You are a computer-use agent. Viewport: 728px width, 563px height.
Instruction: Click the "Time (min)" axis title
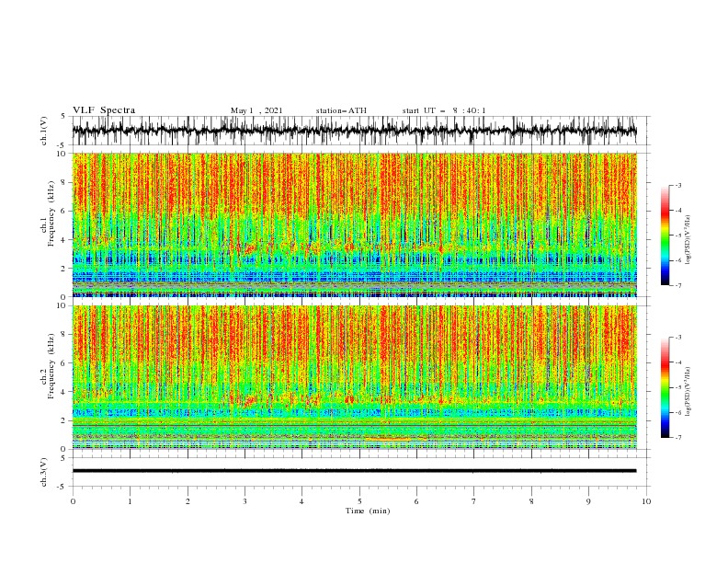(368, 511)
